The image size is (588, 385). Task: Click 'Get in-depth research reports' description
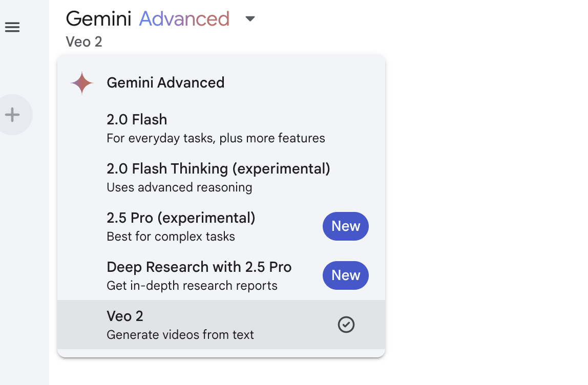click(x=192, y=286)
